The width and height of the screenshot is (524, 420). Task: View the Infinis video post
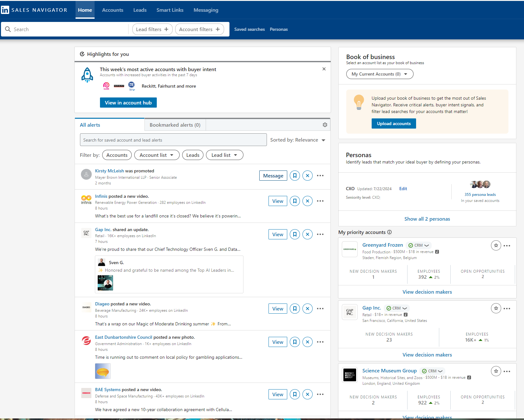[x=278, y=201]
